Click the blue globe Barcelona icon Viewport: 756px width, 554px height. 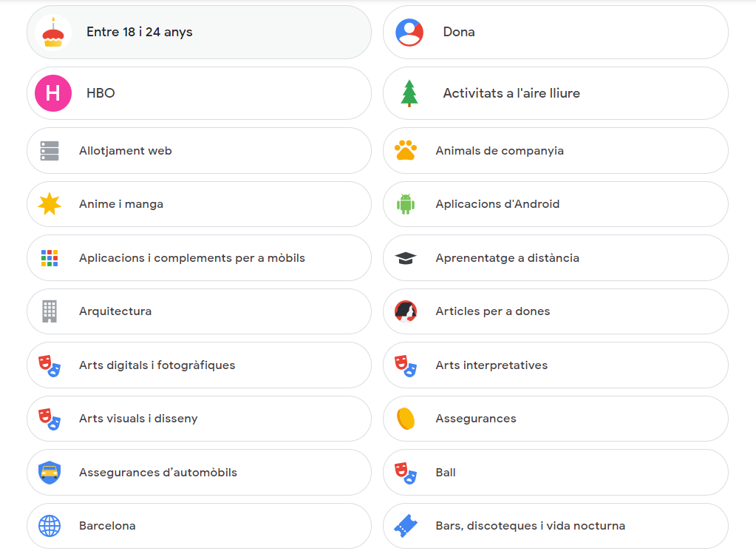pos(50,526)
